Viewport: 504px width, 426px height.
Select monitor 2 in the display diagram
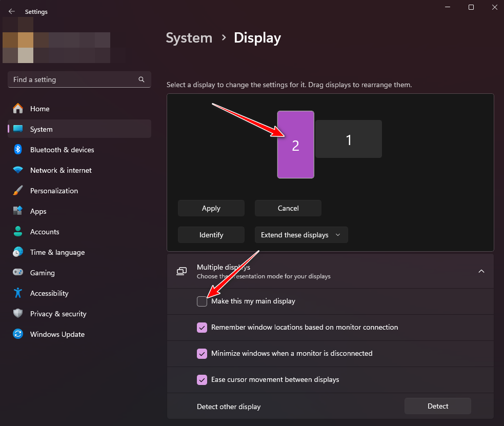[296, 145]
